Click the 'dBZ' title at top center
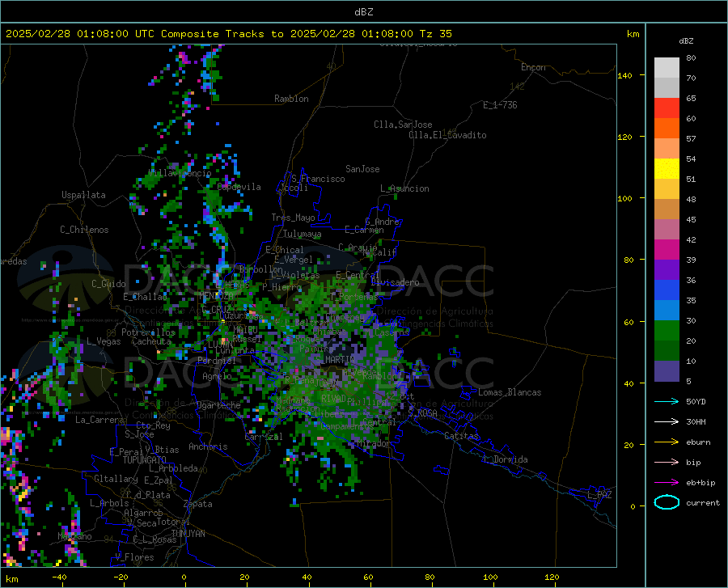 pos(363,12)
